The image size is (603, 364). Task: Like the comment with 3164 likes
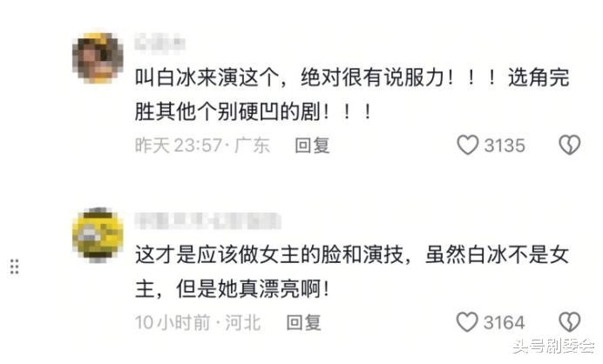pyautogui.click(x=467, y=321)
